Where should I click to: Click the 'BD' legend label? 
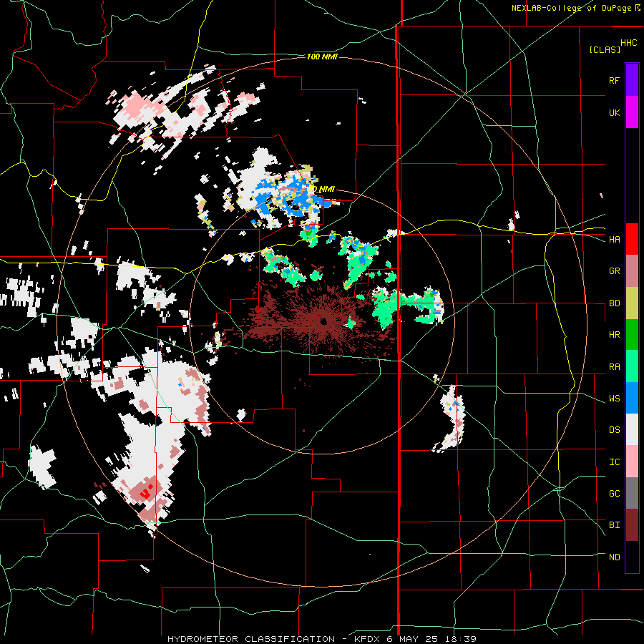pos(614,303)
